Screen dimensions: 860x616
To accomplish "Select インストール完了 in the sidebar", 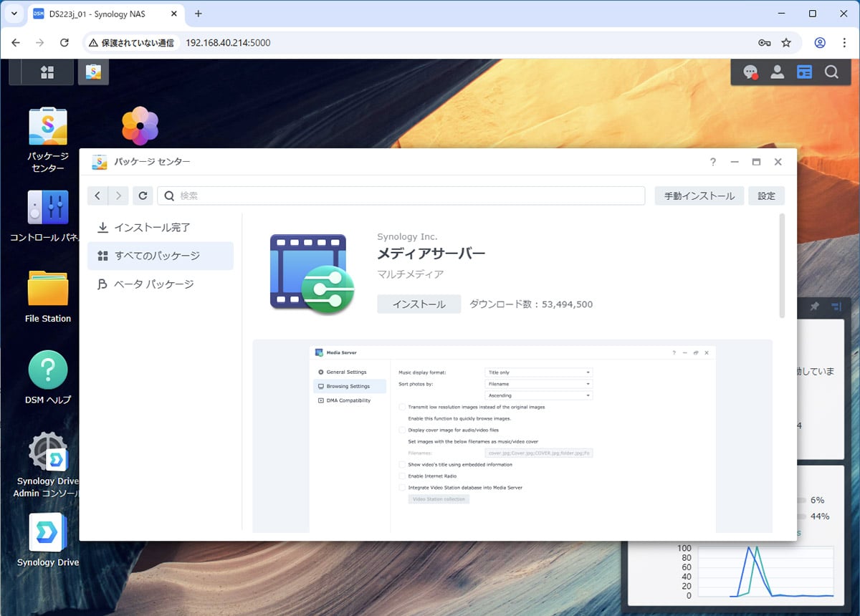I will (152, 227).
